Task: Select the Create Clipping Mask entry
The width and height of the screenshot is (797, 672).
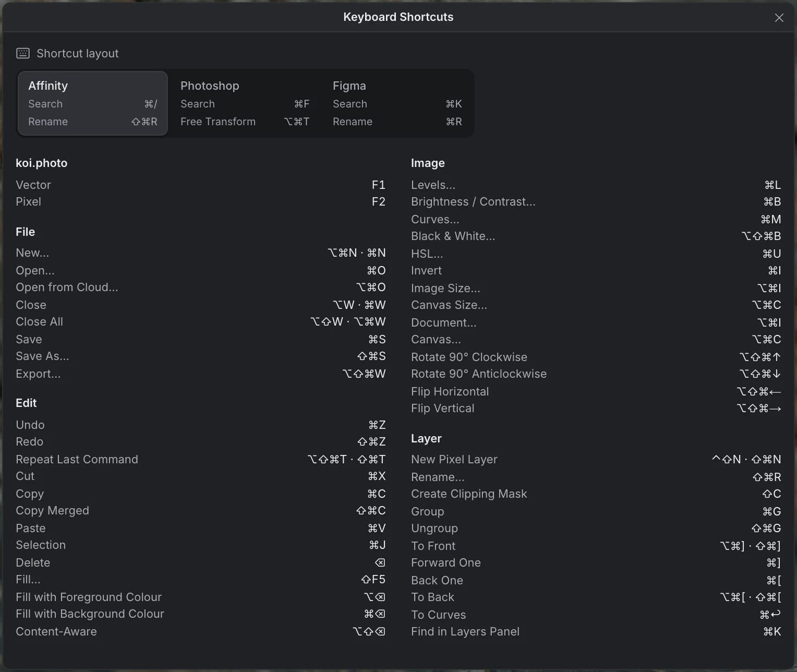Action: pyautogui.click(x=596, y=494)
